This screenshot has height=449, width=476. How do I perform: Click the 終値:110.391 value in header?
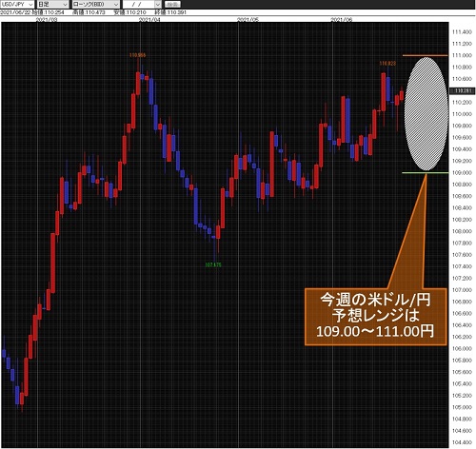[170, 12]
